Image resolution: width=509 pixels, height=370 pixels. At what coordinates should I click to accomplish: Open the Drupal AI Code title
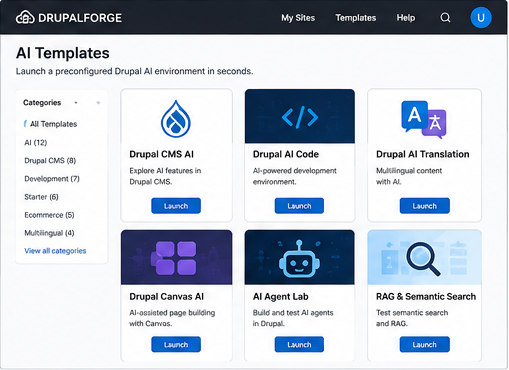[286, 154]
